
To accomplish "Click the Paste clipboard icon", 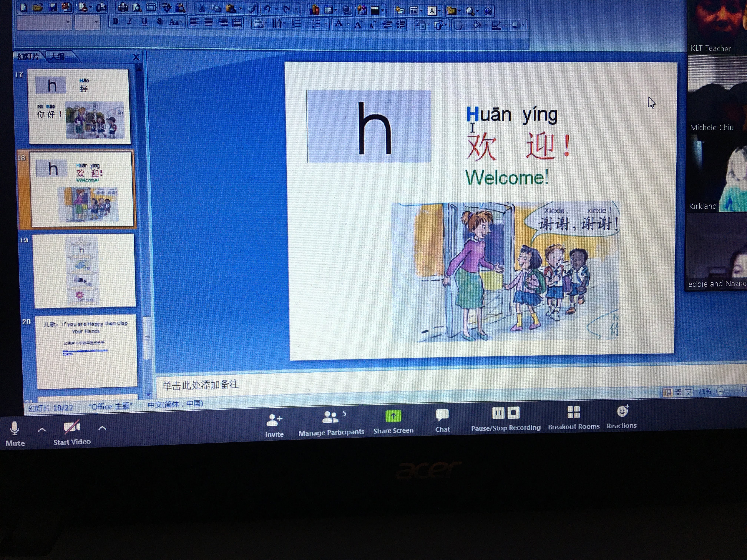I will 231,9.
